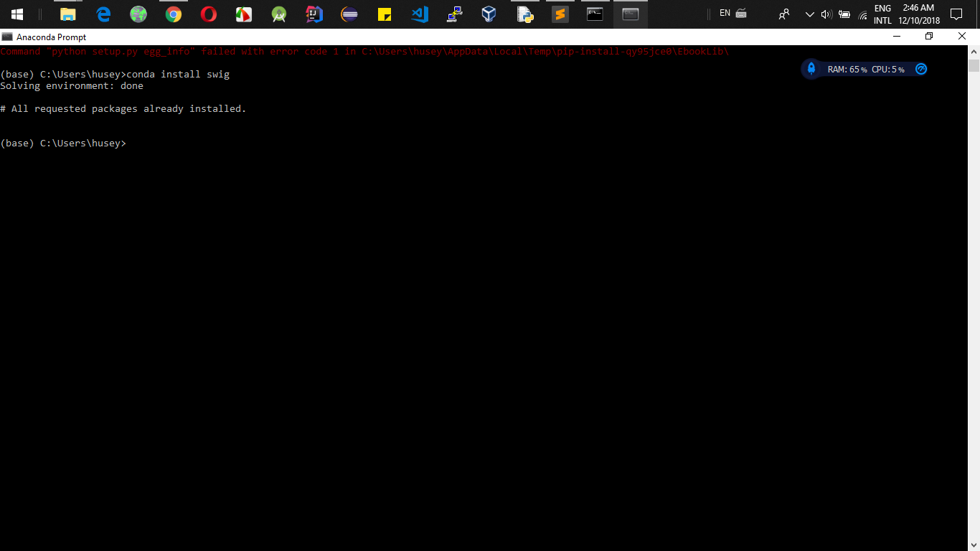Open Visual Studio Code
This screenshot has width=980, height=551.
tap(419, 14)
